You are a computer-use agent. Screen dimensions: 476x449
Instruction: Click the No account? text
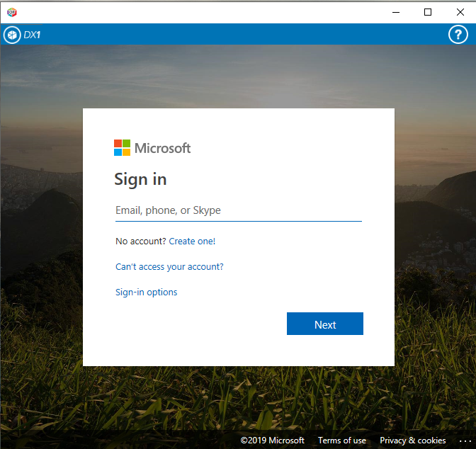[140, 241]
